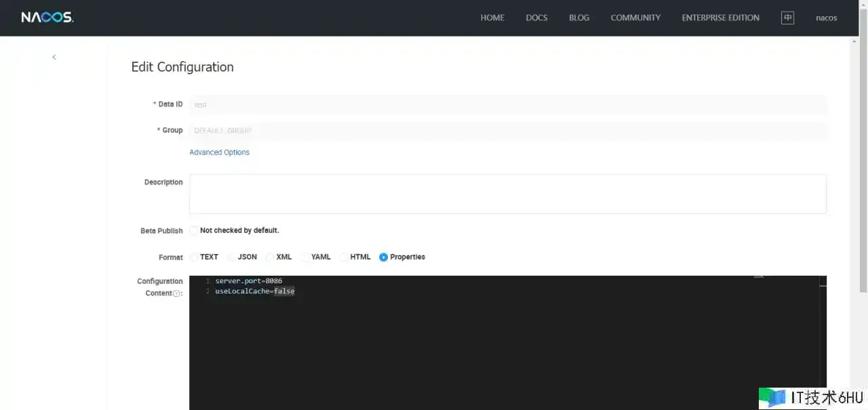This screenshot has height=410, width=868.
Task: Select the JSON format option
Action: [x=232, y=258]
